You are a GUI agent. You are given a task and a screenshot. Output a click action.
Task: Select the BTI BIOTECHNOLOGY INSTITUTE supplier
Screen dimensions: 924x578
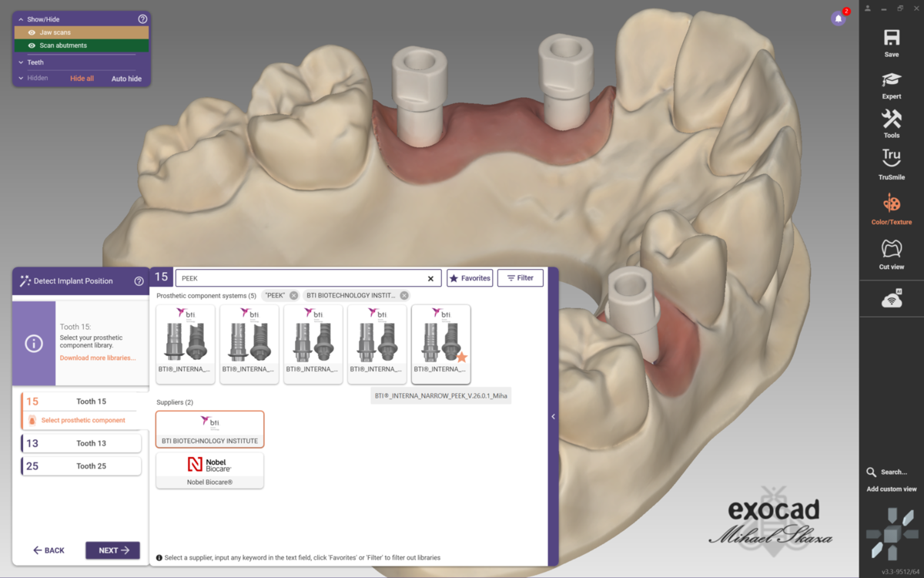209,429
